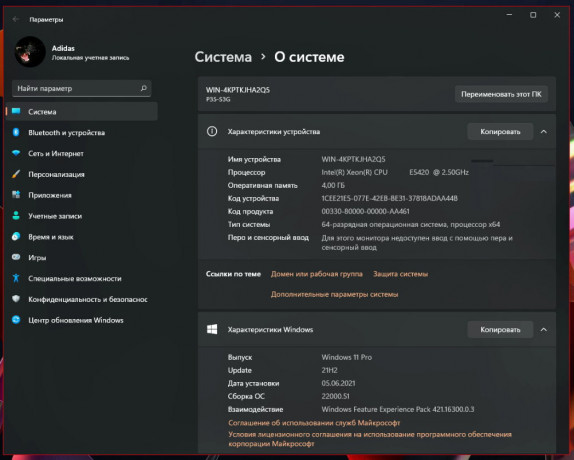Viewport: 574px width, 460px height.
Task: Select the Система icon in sidebar
Action: pos(16,111)
